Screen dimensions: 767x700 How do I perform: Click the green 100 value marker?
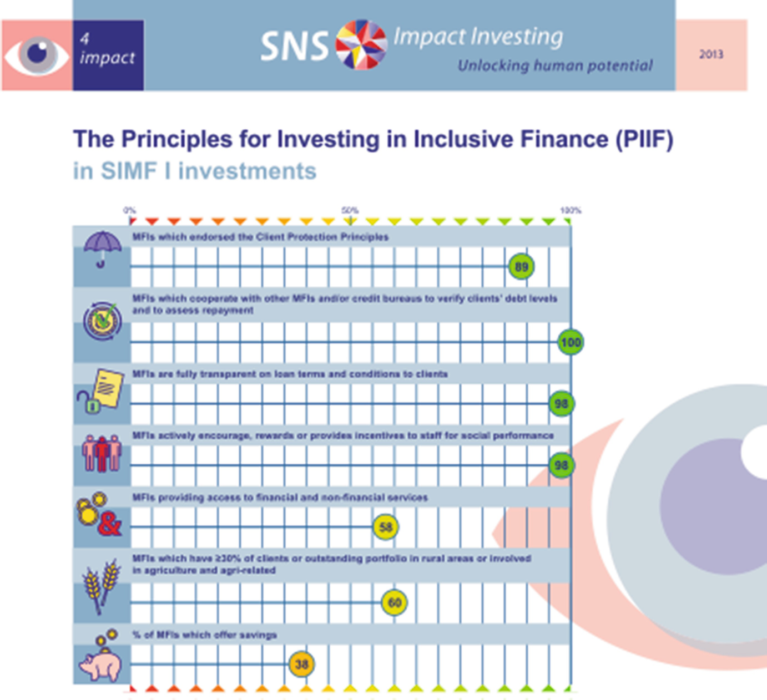pyautogui.click(x=571, y=342)
